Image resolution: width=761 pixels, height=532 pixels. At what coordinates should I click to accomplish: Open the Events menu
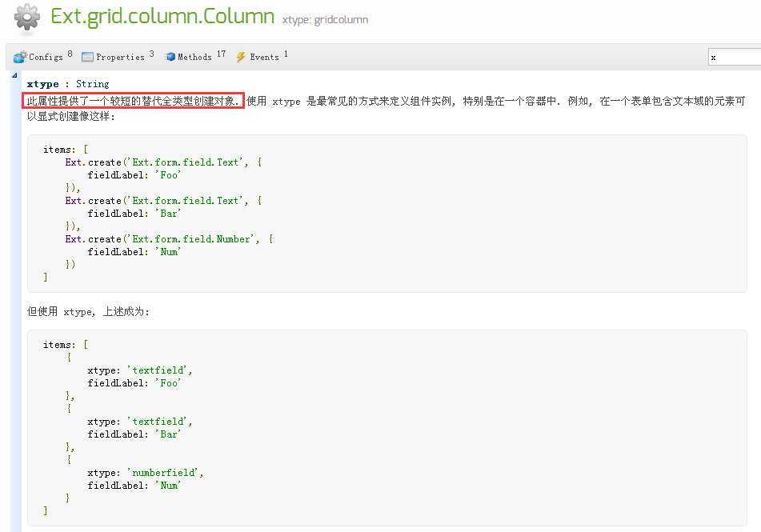point(262,56)
